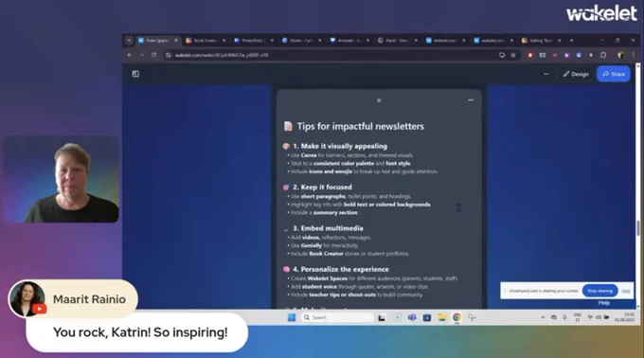Open the Chrome three-dot menu
The height and width of the screenshot is (358, 644).
633,55
